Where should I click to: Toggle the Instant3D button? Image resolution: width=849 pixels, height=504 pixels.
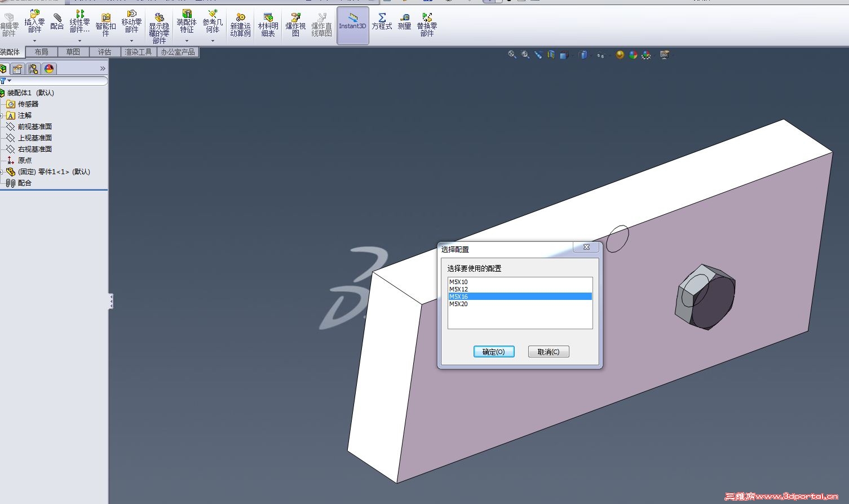[353, 25]
